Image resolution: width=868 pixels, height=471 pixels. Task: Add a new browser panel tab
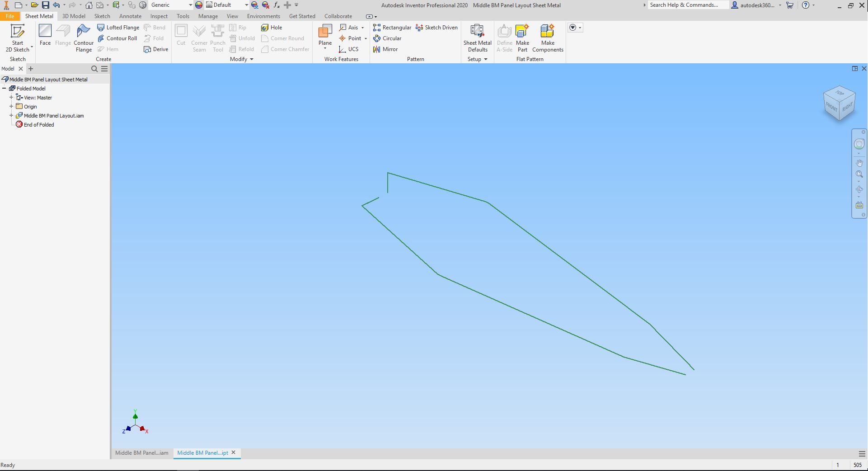pyautogui.click(x=31, y=69)
